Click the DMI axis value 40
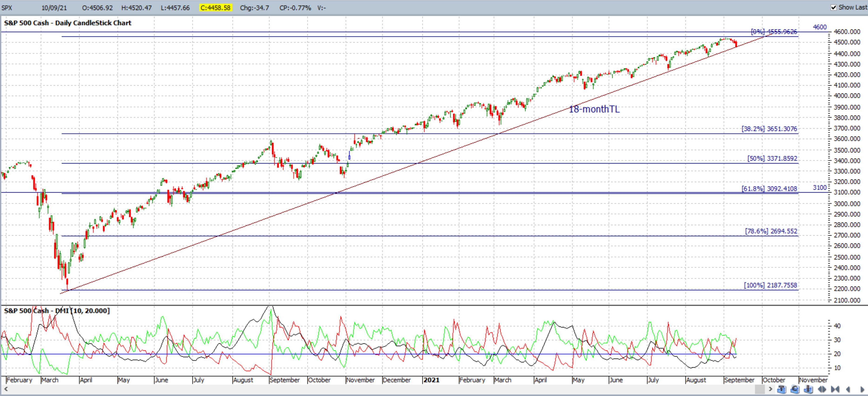The image size is (868, 396). [x=837, y=326]
